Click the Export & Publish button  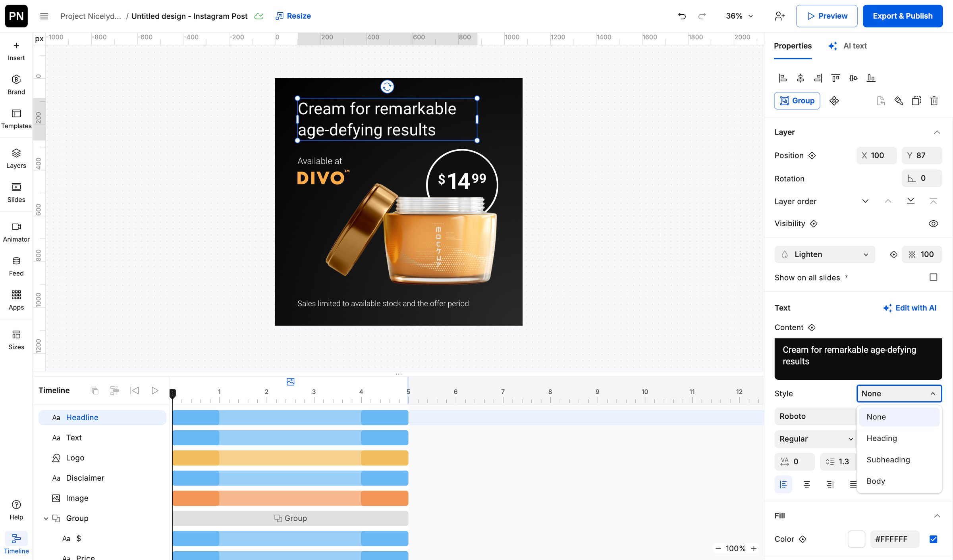point(903,16)
